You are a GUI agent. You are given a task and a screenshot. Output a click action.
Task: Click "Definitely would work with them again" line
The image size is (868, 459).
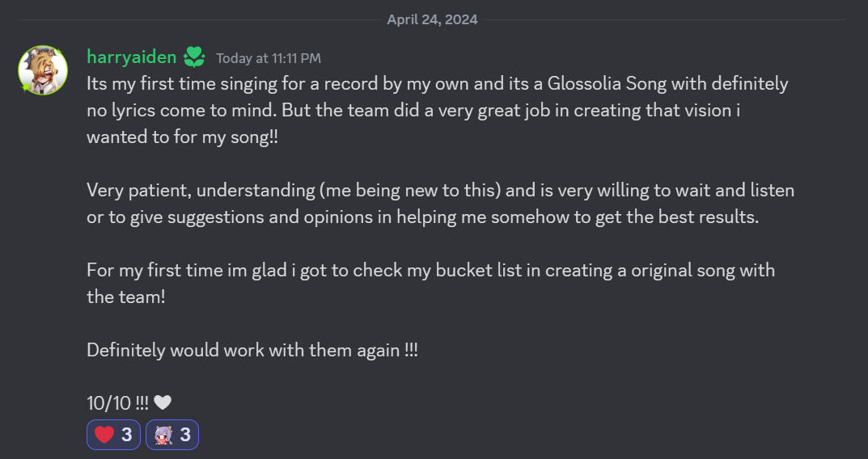pos(252,351)
